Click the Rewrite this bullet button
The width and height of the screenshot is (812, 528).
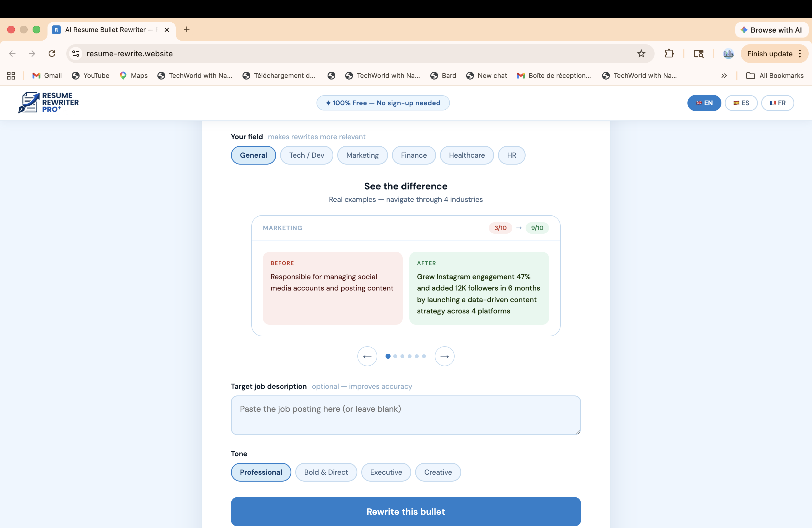(406, 512)
